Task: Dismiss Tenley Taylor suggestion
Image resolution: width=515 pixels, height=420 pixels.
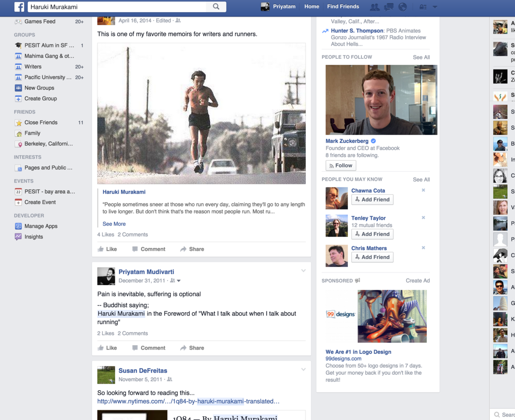Action: tap(423, 218)
